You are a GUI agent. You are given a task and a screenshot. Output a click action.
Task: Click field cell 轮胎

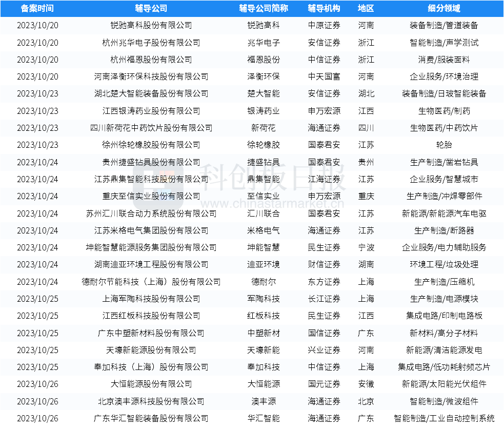[x=444, y=145]
